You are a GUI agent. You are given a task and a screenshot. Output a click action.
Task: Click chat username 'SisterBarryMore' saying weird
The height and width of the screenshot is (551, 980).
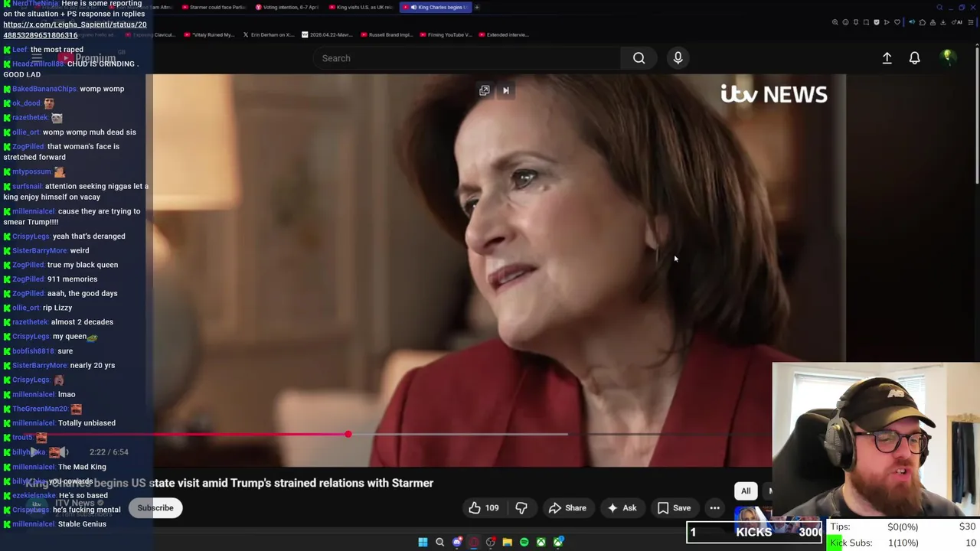click(39, 250)
